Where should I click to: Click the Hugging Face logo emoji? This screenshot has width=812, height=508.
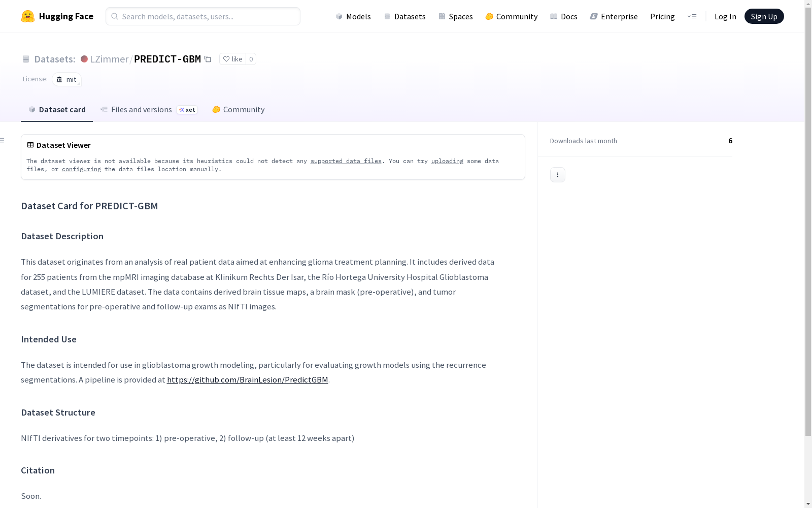click(28, 16)
